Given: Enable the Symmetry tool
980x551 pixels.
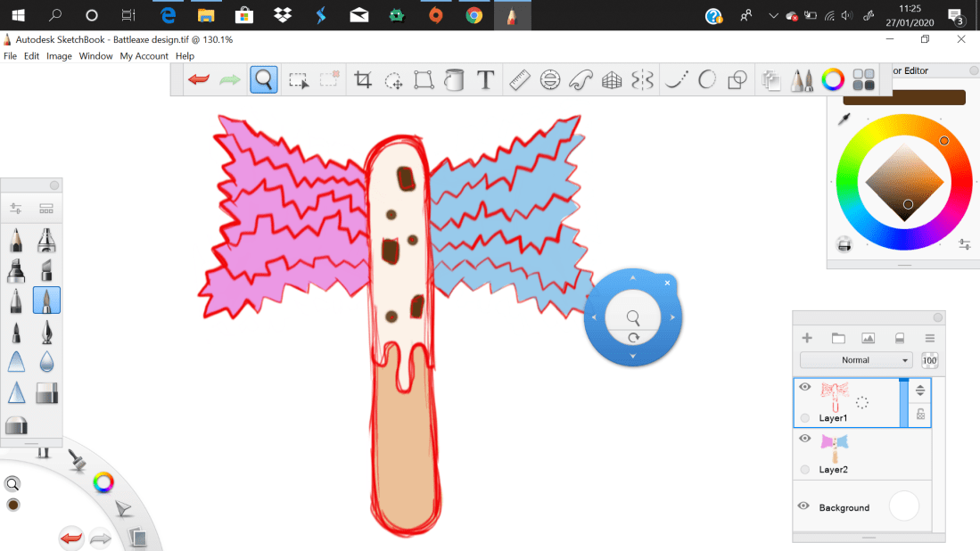Looking at the screenshot, I should pyautogui.click(x=642, y=80).
